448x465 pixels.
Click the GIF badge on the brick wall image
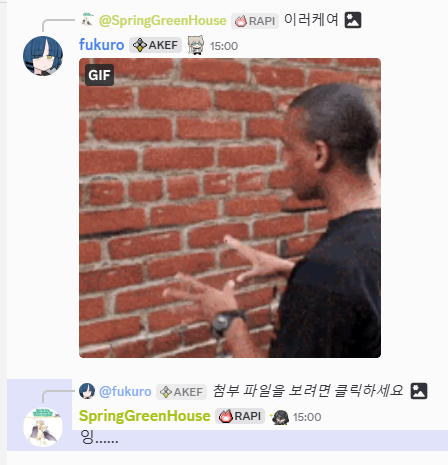coord(99,75)
